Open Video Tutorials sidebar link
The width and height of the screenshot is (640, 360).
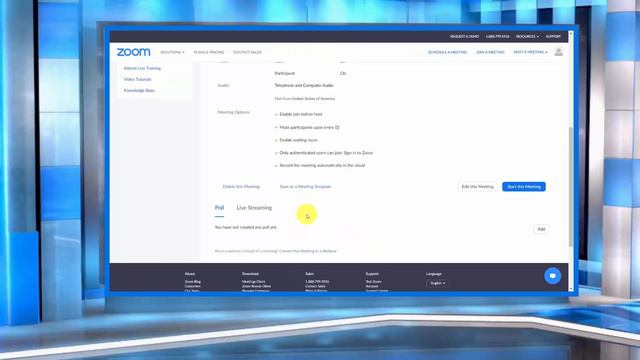[x=137, y=79]
